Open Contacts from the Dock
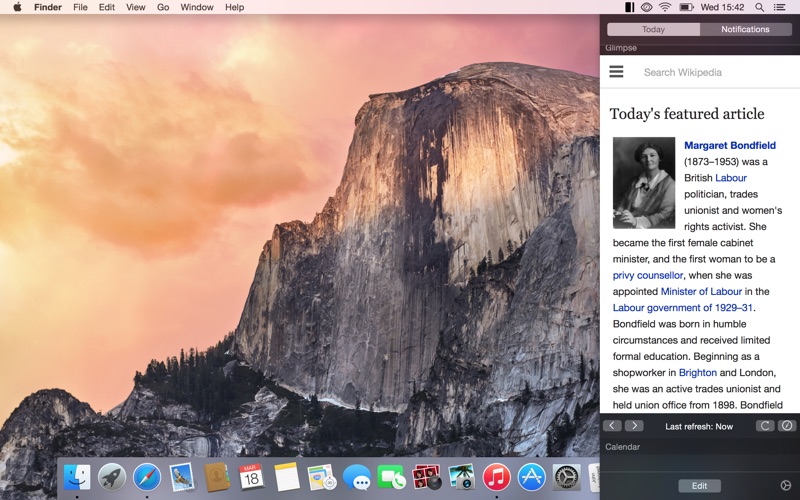Screen dimensions: 800x500 216,478
